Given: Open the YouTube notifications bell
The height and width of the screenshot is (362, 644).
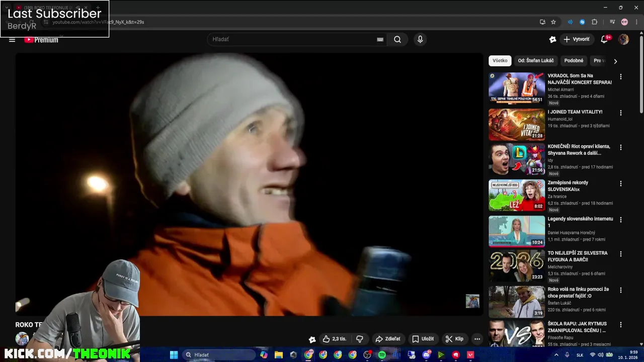Looking at the screenshot, I should click(x=605, y=39).
